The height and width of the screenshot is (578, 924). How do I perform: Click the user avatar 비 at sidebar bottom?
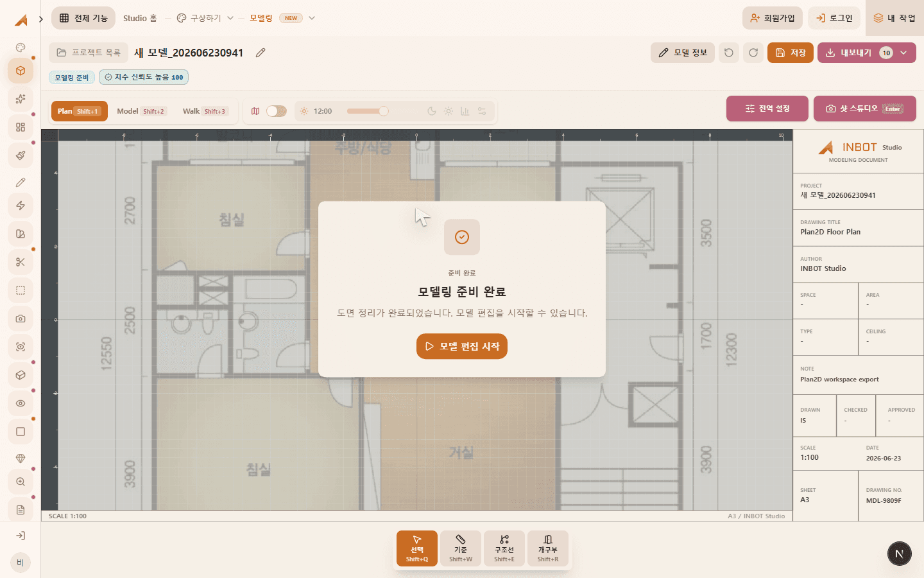tap(21, 563)
